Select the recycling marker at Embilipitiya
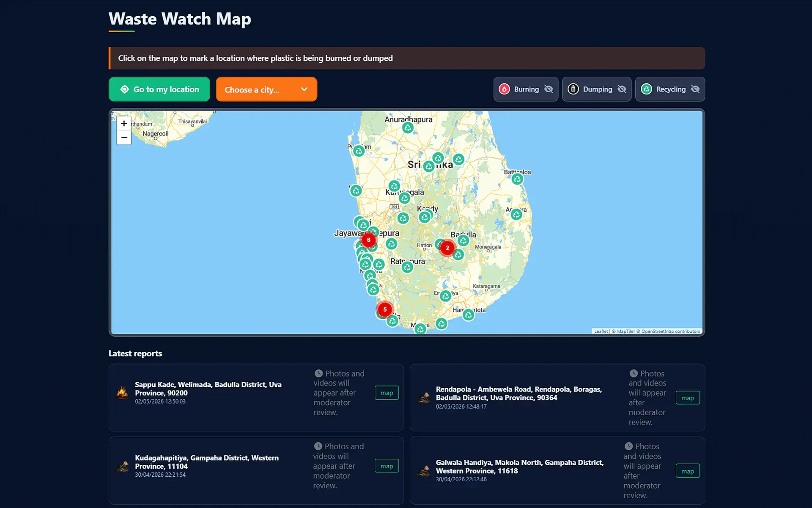 click(x=445, y=296)
